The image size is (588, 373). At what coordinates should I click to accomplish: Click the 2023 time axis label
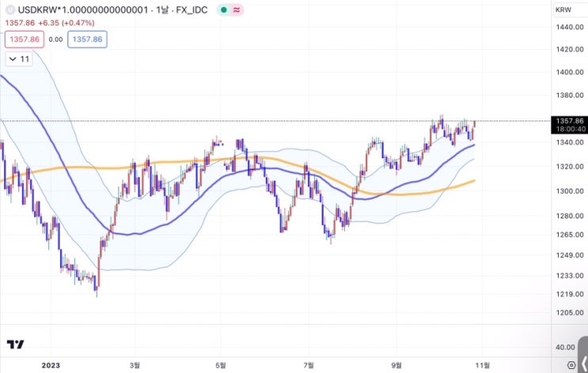(x=51, y=366)
